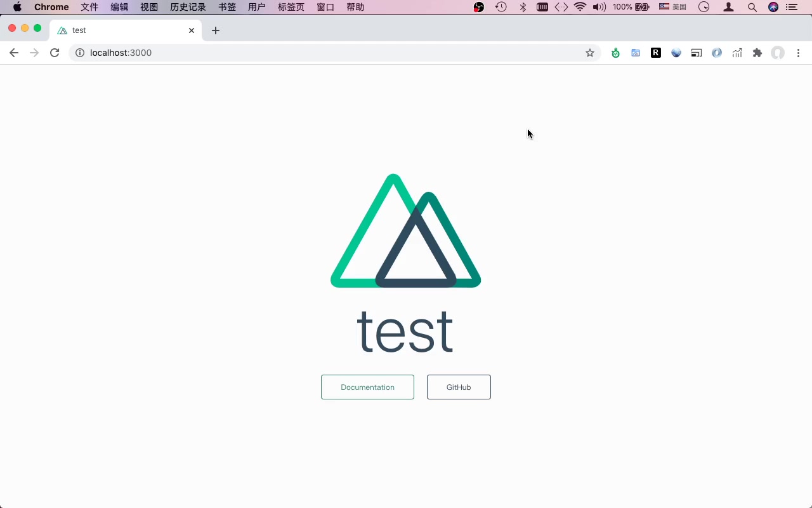This screenshot has height=508, width=812.
Task: Click the browser forward arrow
Action: (34, 53)
